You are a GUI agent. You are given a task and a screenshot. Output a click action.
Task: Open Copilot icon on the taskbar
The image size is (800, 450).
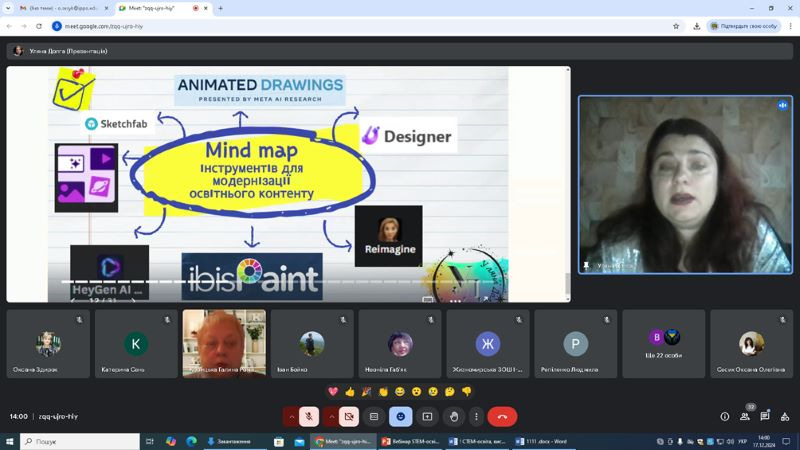(x=171, y=441)
